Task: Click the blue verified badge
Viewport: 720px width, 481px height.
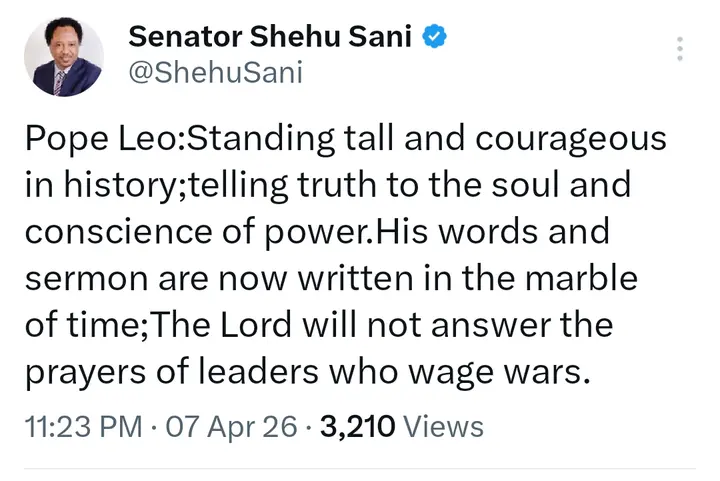Action: [x=434, y=37]
